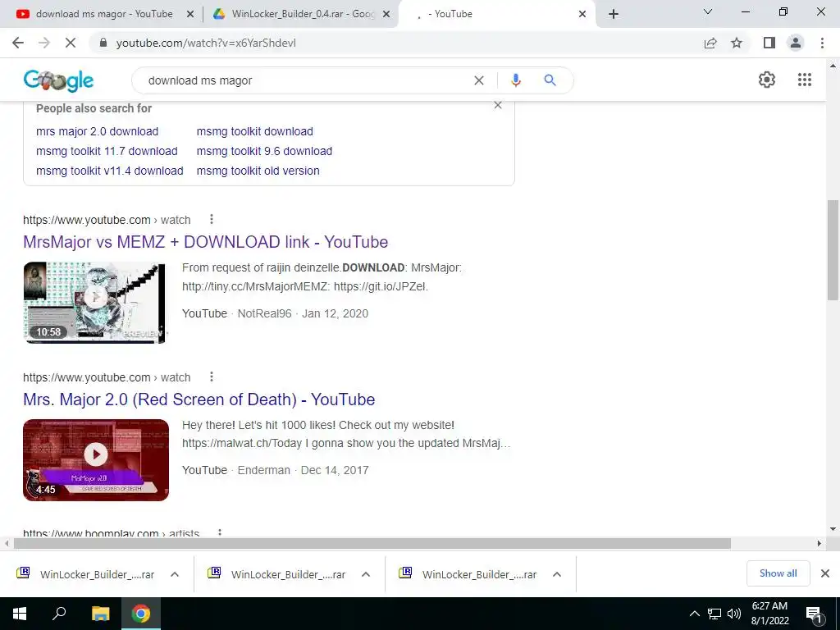The width and height of the screenshot is (840, 630).
Task: Open Windows taskbar search
Action: point(59,614)
